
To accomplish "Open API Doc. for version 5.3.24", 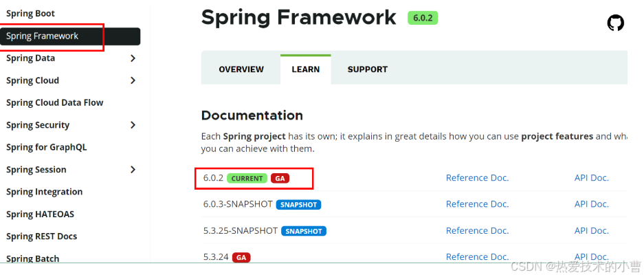I will coord(592,257).
